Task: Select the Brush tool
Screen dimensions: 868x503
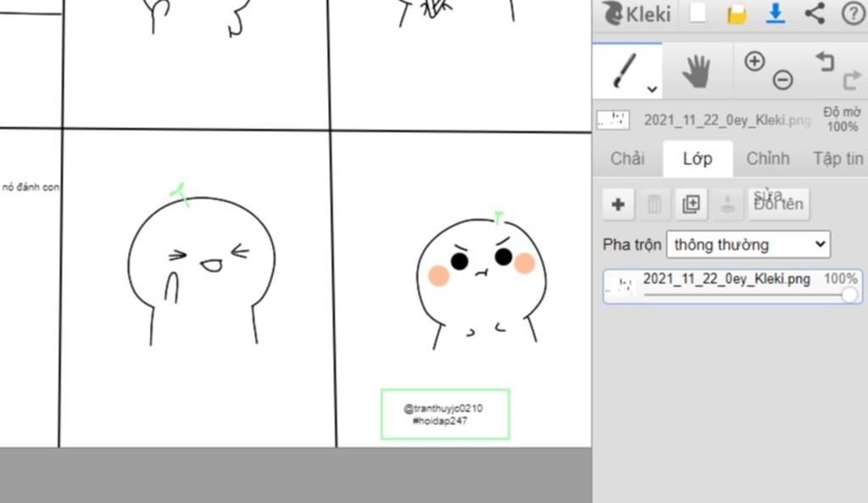Action: [x=625, y=71]
